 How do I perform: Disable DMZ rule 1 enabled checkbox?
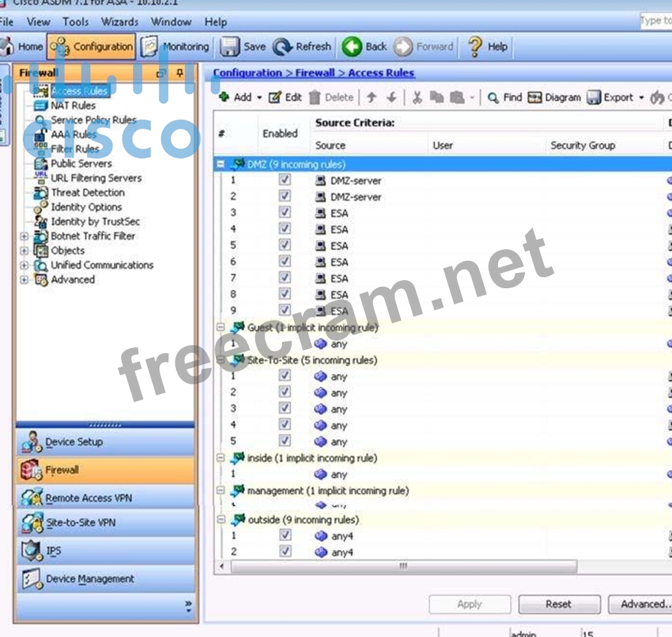(285, 180)
